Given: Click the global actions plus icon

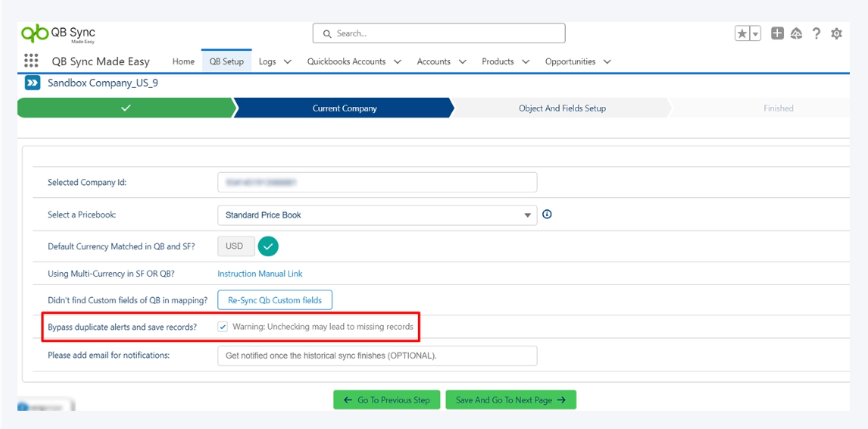Looking at the screenshot, I should (777, 33).
